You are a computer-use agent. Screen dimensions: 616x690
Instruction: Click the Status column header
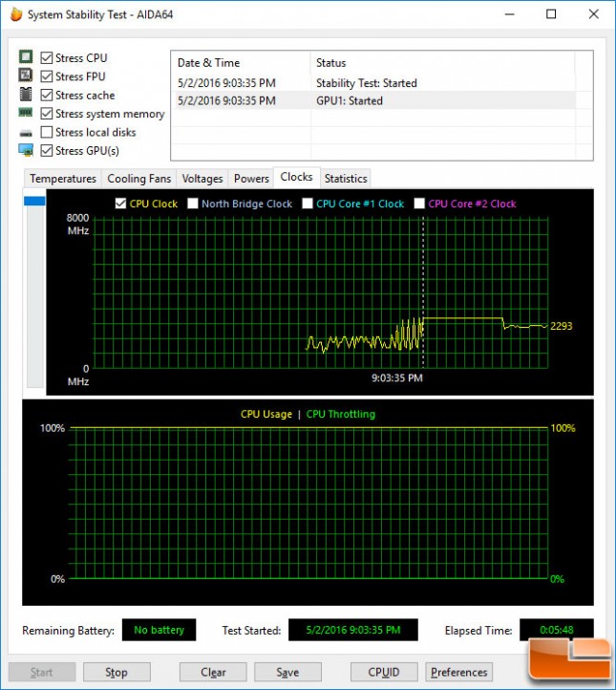(443, 63)
